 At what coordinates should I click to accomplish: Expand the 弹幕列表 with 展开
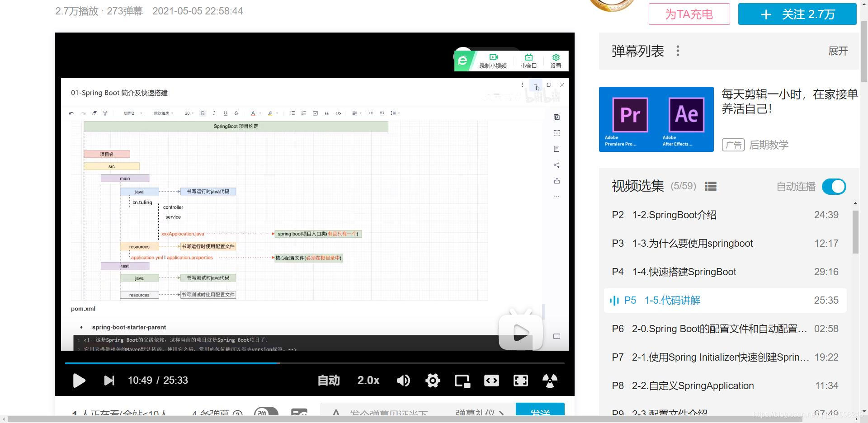point(838,51)
